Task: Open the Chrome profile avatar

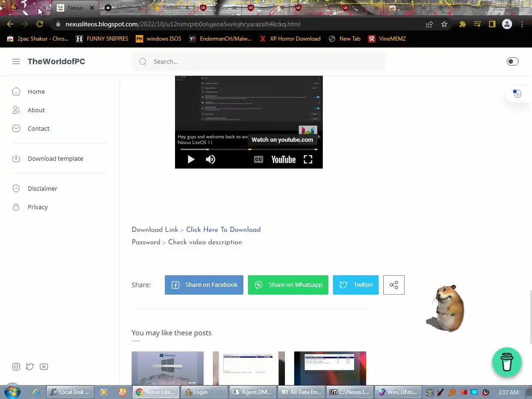Action: [x=507, y=24]
